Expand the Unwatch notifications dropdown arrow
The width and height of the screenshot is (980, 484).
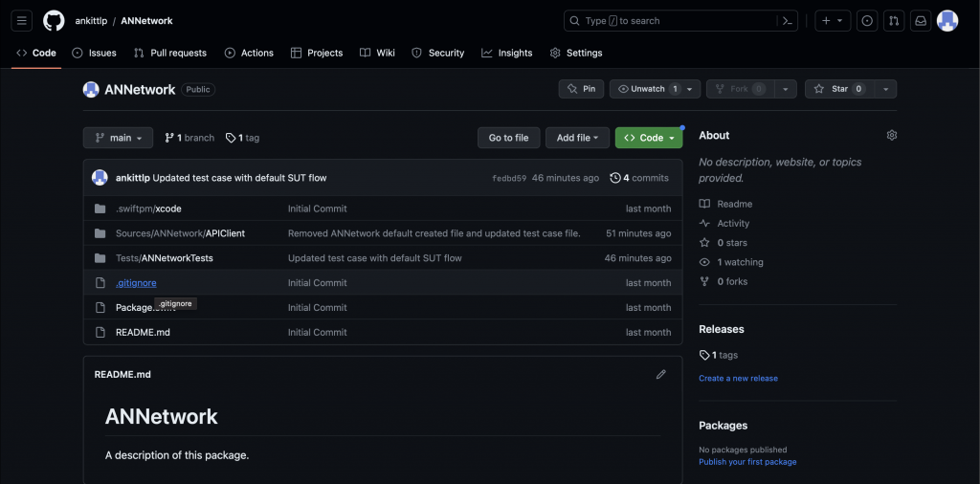pos(690,89)
